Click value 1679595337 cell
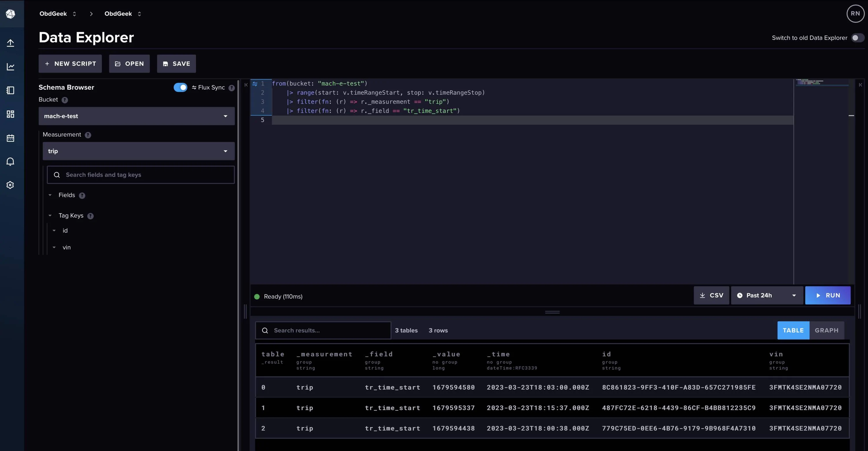The height and width of the screenshot is (451, 868). coord(454,408)
